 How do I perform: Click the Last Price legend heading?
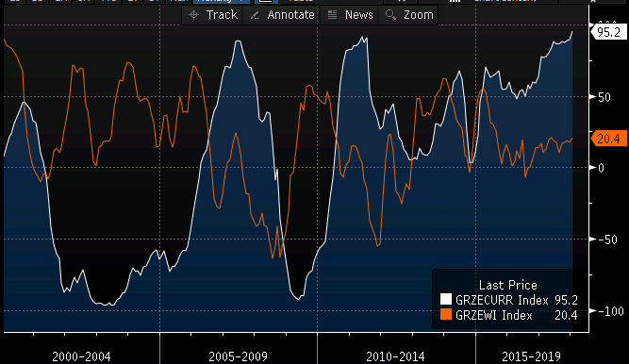point(508,286)
